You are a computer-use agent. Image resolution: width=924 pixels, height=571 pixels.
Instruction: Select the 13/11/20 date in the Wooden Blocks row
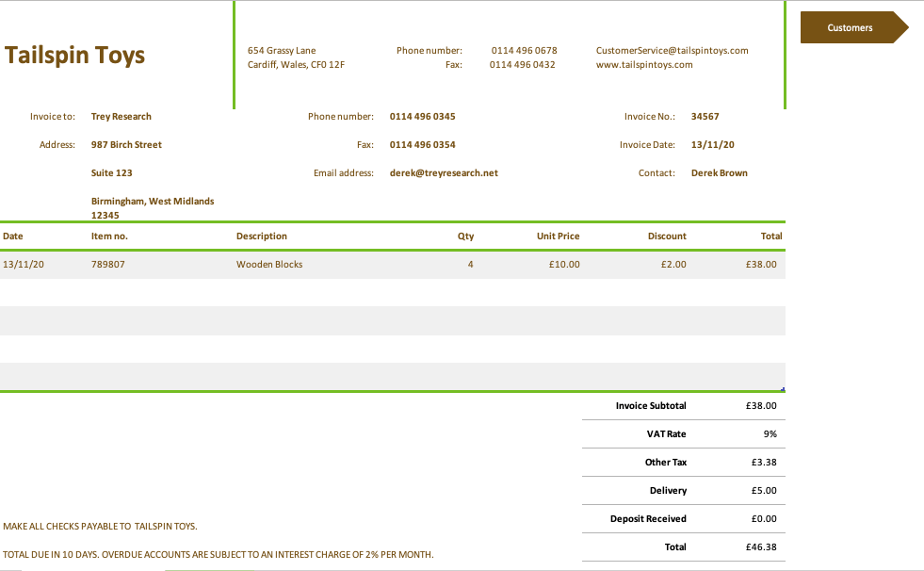tap(23, 265)
